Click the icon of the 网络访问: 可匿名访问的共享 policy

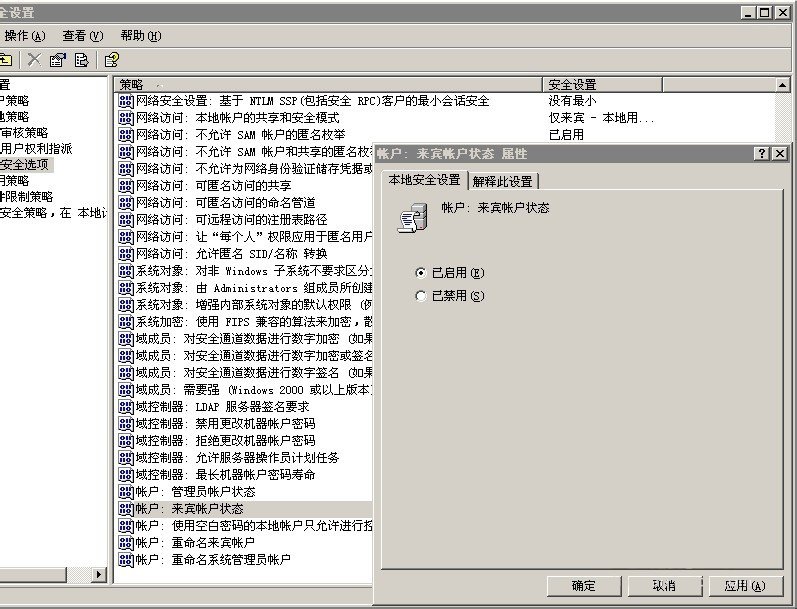126,186
